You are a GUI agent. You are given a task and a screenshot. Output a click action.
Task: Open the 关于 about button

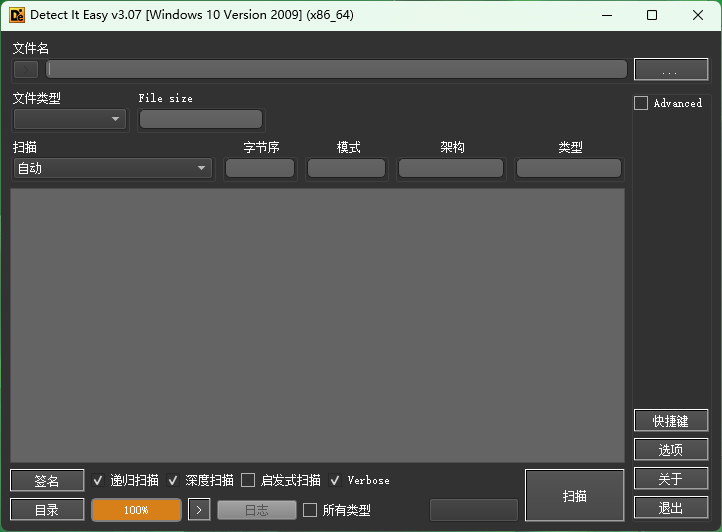(x=670, y=479)
